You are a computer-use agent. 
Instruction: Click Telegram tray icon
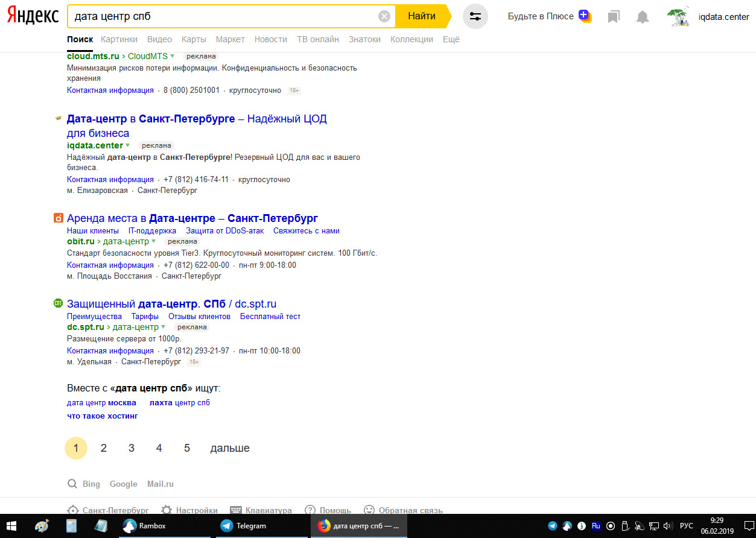(551, 526)
